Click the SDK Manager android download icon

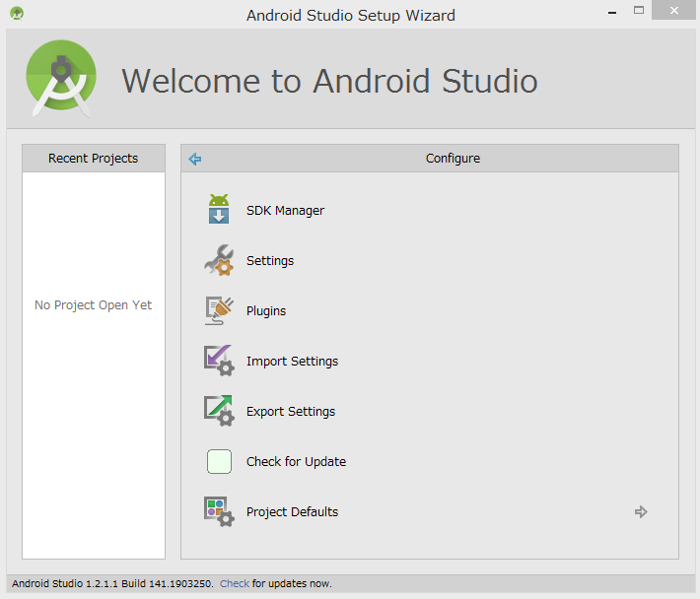pyautogui.click(x=219, y=209)
